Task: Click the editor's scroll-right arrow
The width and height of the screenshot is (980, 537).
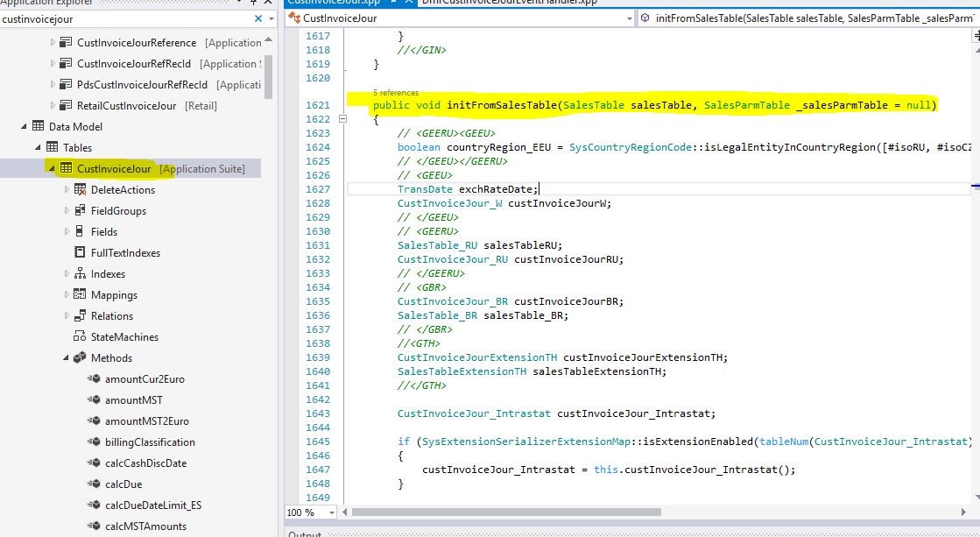Action: pos(963,512)
